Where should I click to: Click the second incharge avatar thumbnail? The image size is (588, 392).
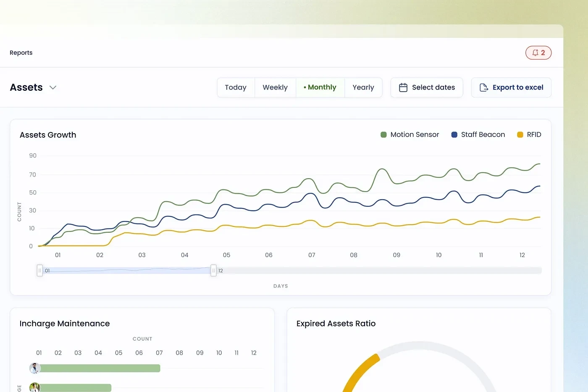[35, 387]
